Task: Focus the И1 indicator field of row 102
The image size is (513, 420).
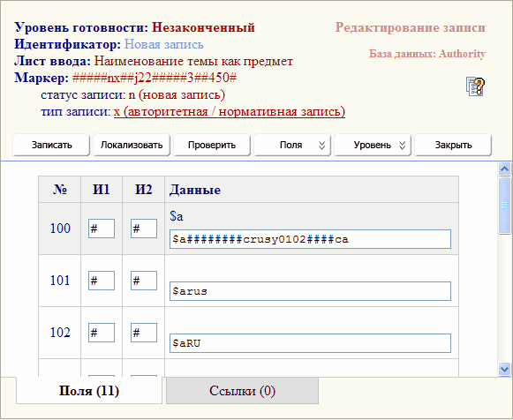Action: pos(102,333)
